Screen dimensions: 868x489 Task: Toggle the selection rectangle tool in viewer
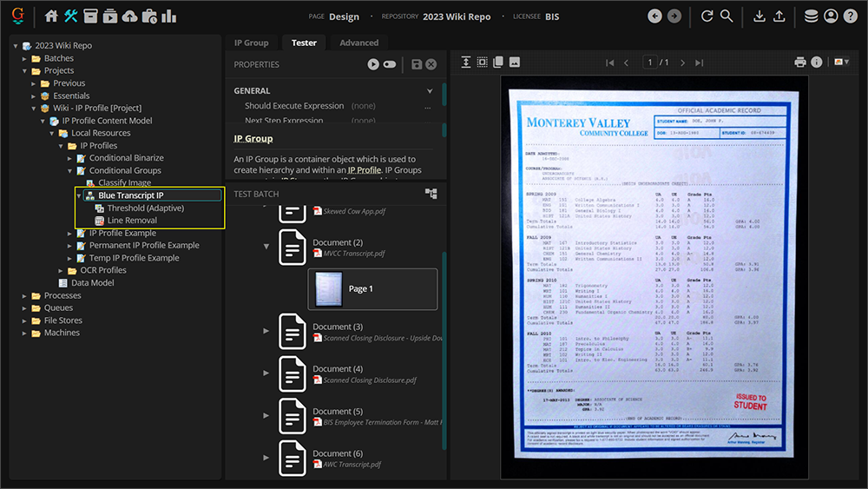tap(483, 63)
